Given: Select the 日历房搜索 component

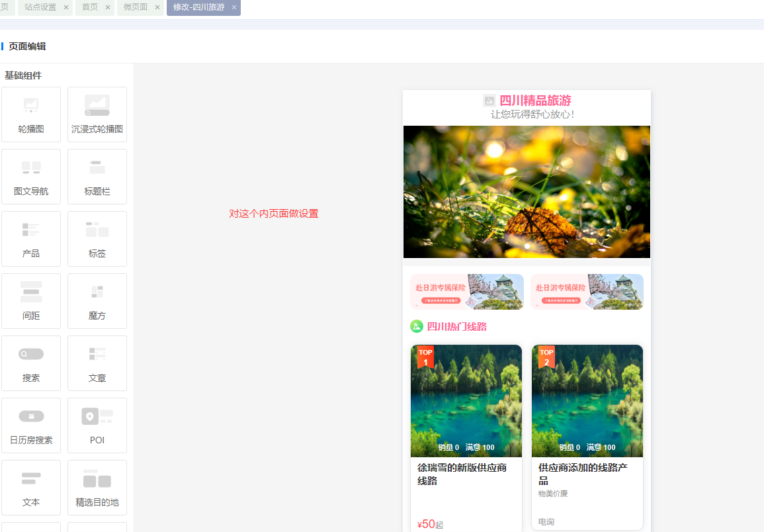Looking at the screenshot, I should 31,425.
